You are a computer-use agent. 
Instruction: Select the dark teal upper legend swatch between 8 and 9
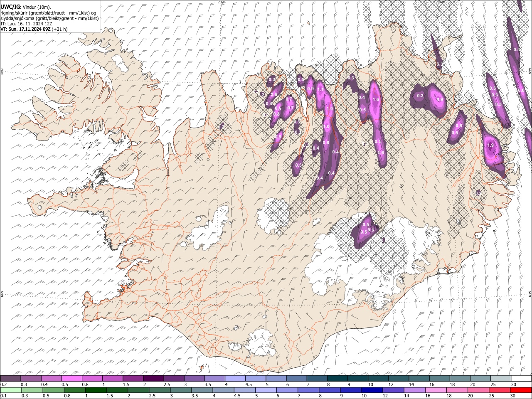coord(337,378)
